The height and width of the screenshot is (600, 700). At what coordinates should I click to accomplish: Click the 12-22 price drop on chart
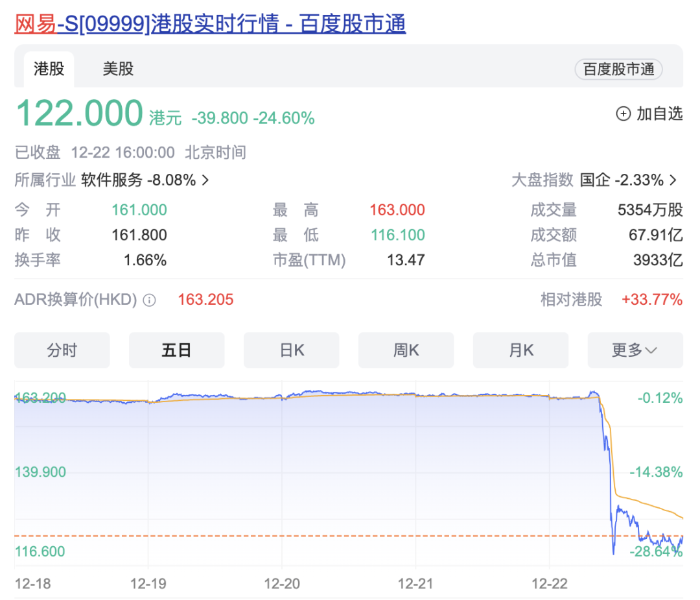(x=609, y=480)
